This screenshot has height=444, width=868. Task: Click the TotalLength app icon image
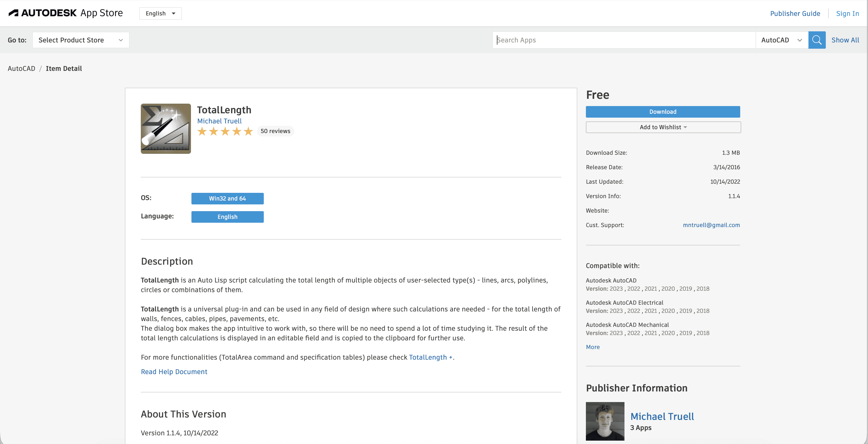[x=166, y=129]
